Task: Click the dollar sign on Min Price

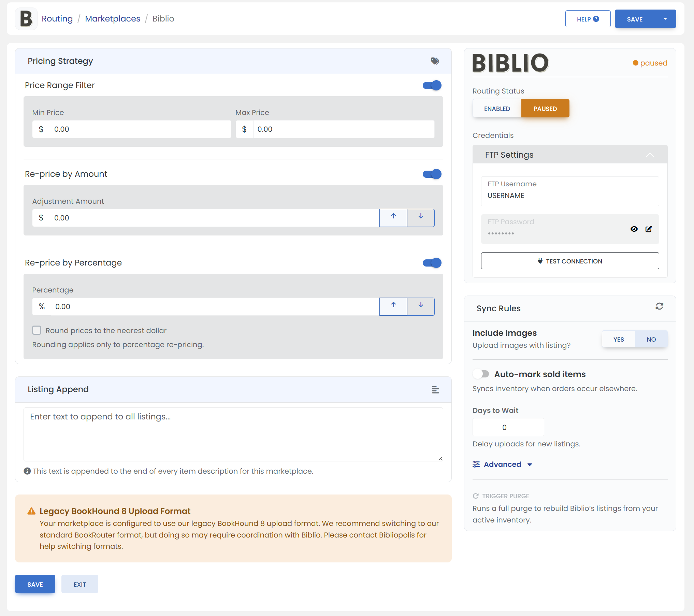Action: pos(41,129)
